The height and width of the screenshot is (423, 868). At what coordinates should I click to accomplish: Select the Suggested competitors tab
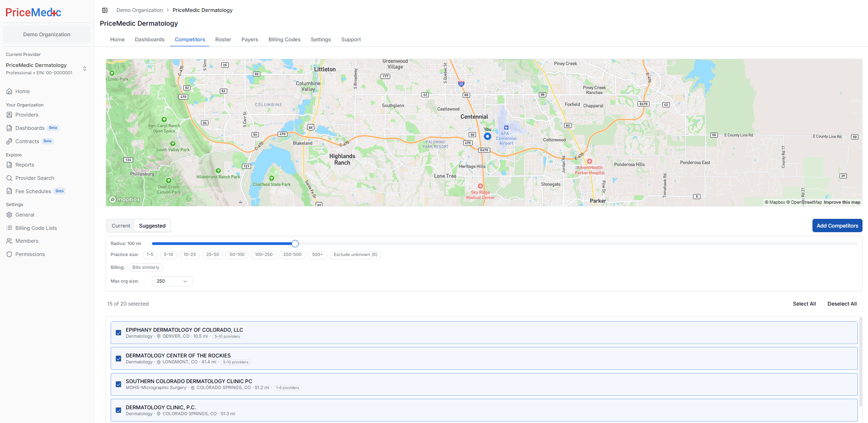[x=152, y=226]
